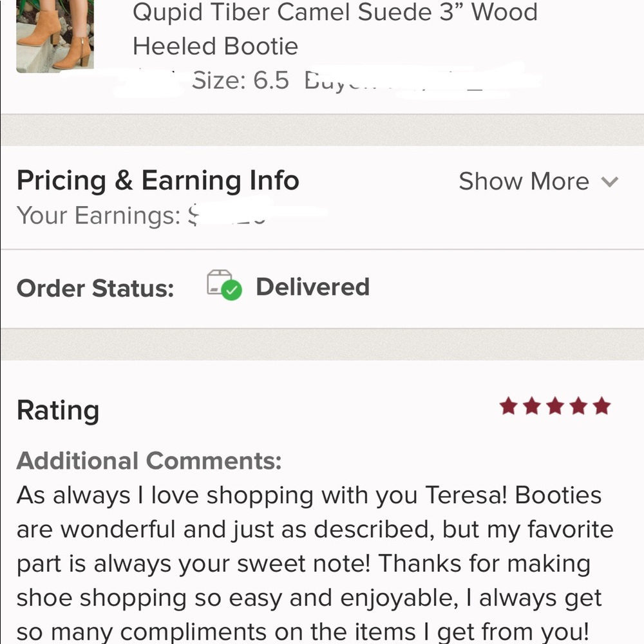Open the Qupid Tiber bootie listing title
The height and width of the screenshot is (644, 644).
(x=335, y=29)
